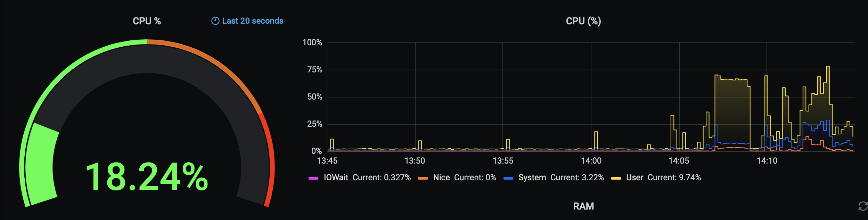Click the 25% y-axis label
868x220 pixels.
pos(315,124)
